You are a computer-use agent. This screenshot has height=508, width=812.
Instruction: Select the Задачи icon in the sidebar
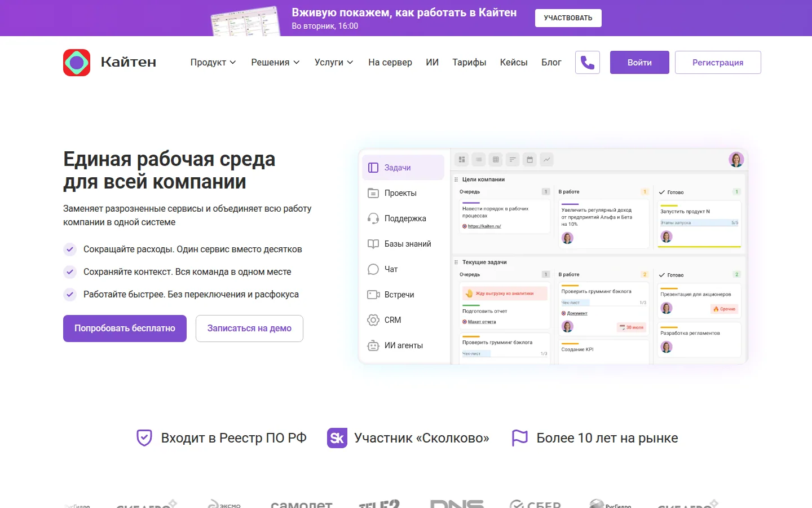tap(373, 168)
